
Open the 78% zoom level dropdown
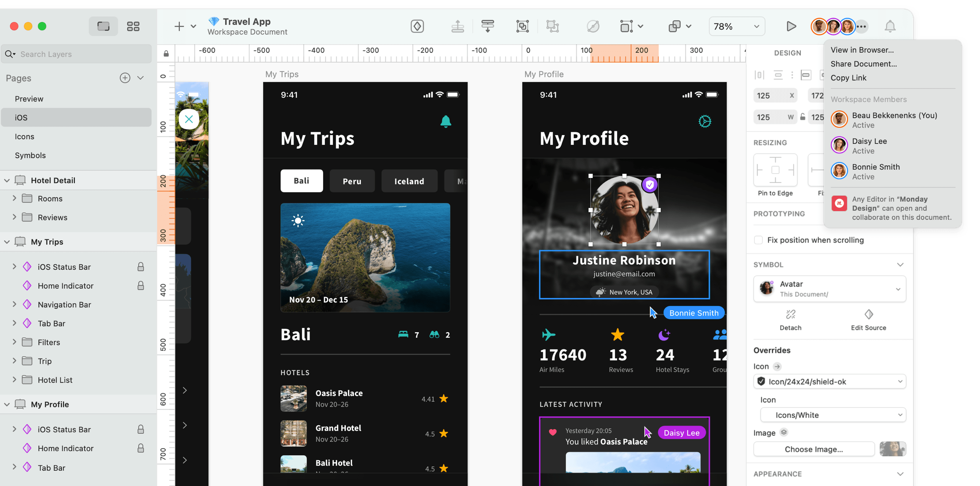736,27
